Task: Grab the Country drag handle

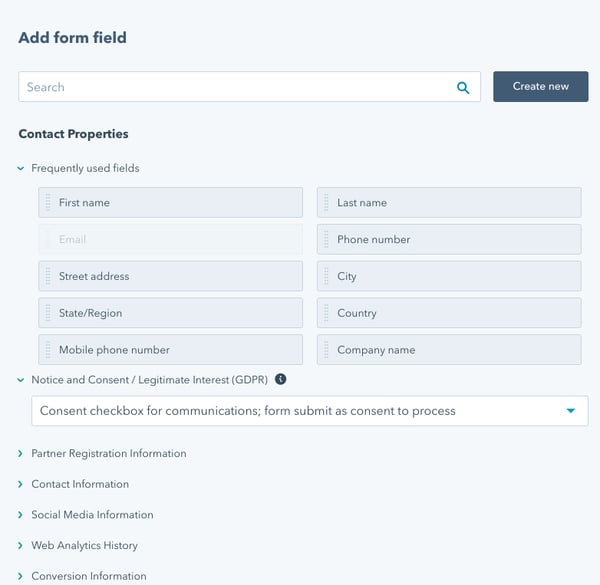Action: click(x=326, y=314)
